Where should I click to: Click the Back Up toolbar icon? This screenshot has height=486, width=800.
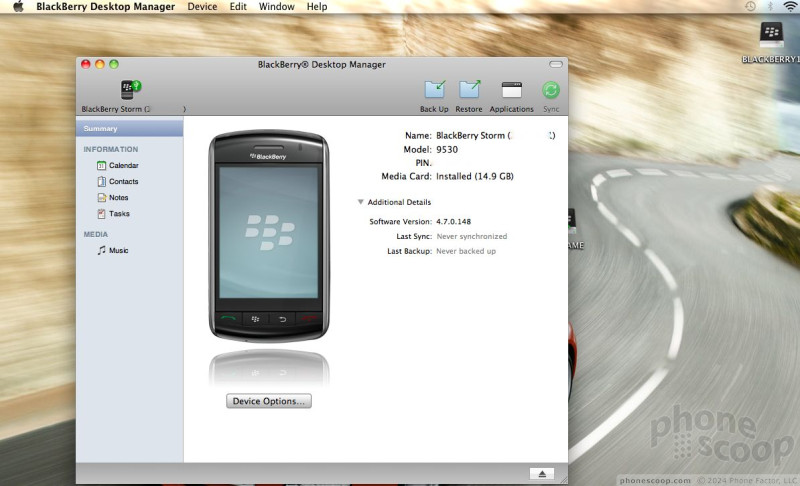pyautogui.click(x=435, y=90)
